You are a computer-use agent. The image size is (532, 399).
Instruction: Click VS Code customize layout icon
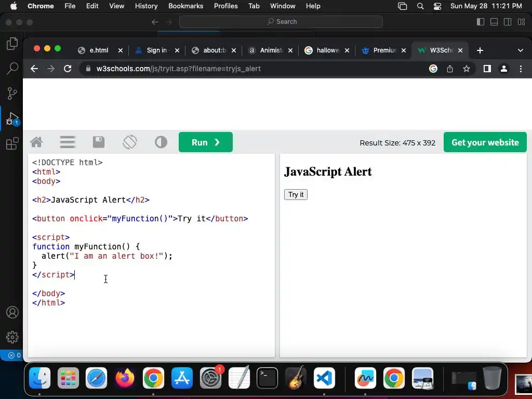click(522, 22)
